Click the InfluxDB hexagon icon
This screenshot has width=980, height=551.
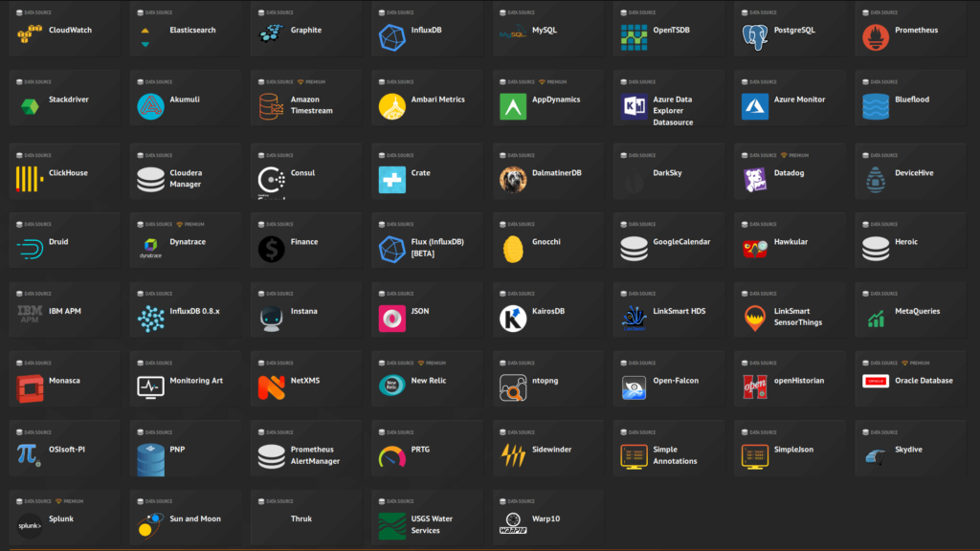coord(391,37)
